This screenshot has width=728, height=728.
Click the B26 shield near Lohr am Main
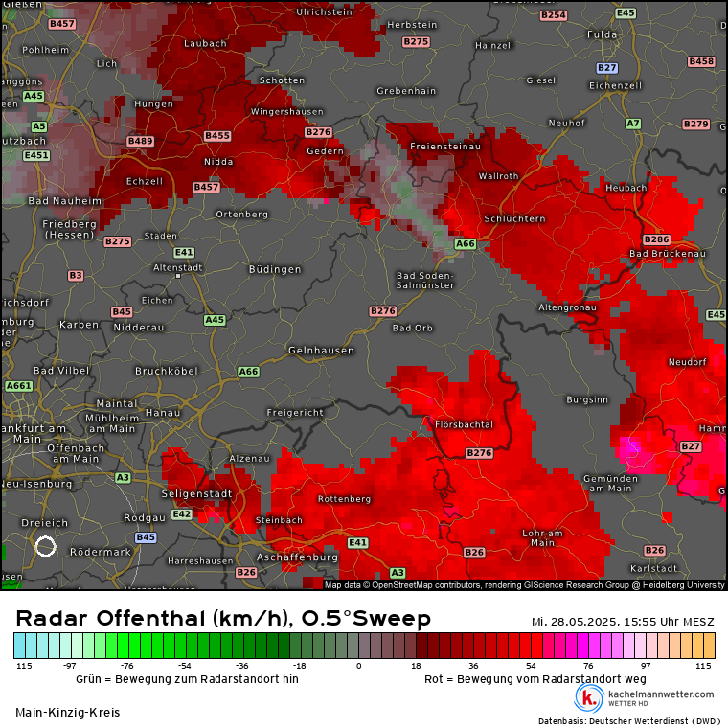point(474,552)
